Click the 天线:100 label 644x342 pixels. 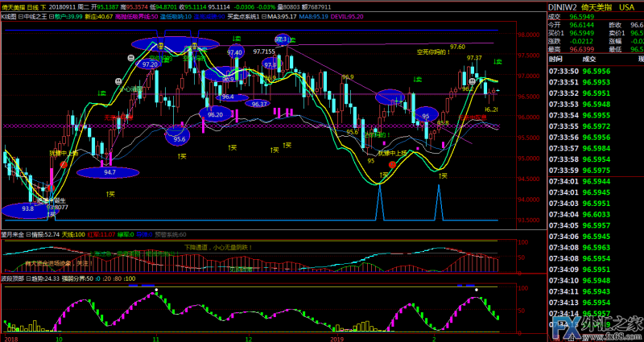[x=73, y=234]
